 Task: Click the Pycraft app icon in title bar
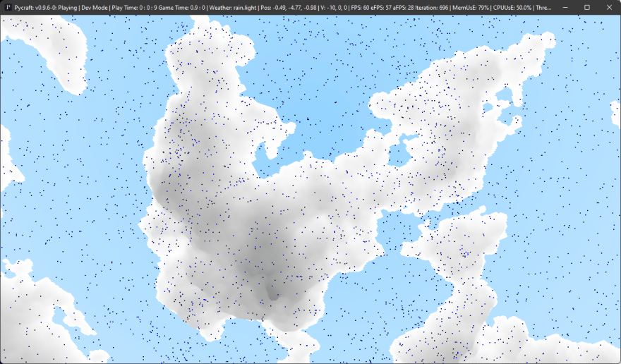pos(8,7)
